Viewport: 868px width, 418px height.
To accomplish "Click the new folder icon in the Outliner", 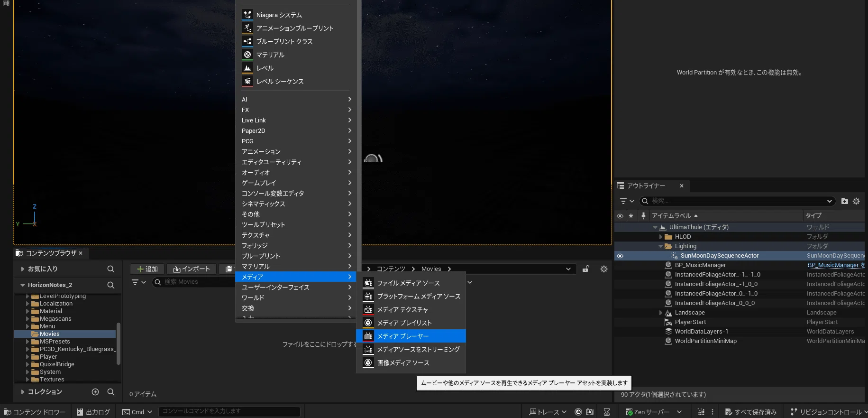I will [845, 201].
